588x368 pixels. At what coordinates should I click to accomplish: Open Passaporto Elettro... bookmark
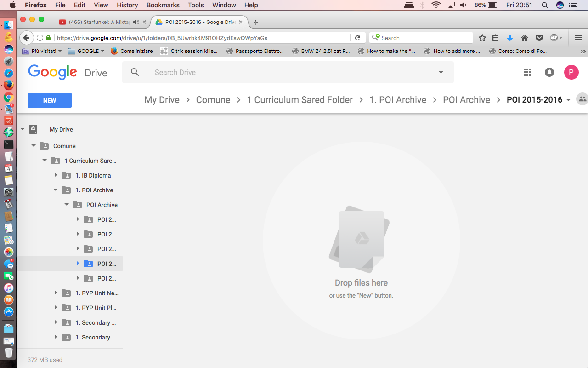pyautogui.click(x=255, y=51)
